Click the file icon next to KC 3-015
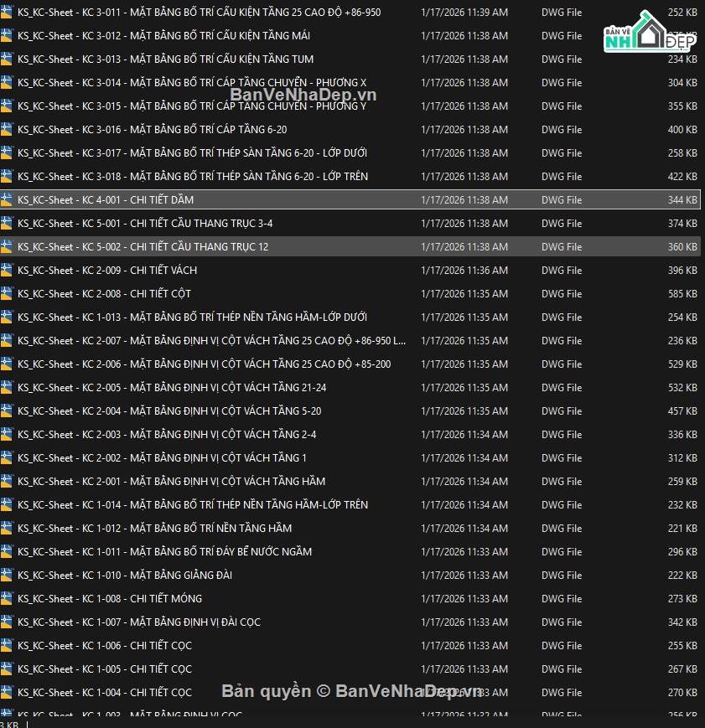Screen dimensions: 705x728 click(7, 106)
